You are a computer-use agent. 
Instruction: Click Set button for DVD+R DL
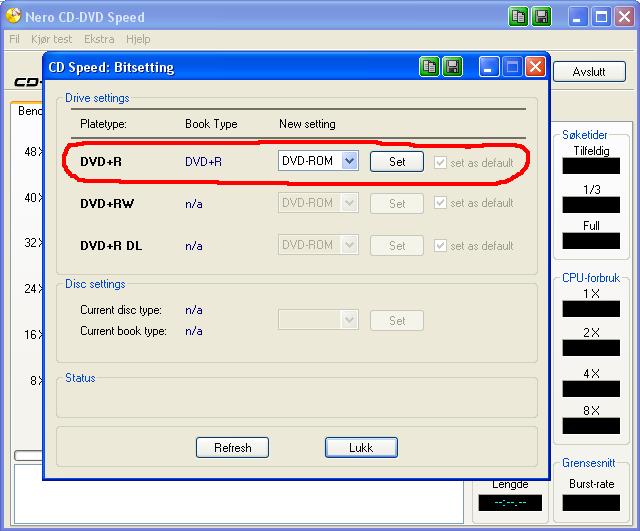coord(397,245)
